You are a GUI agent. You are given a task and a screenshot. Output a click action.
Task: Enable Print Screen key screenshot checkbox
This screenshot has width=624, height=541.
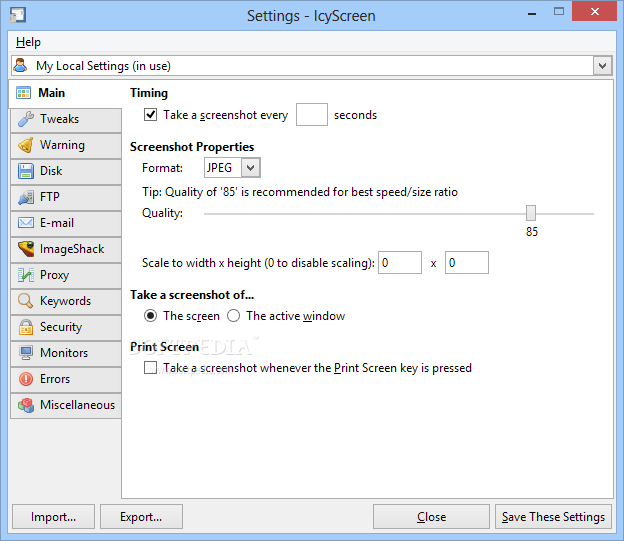(150, 367)
